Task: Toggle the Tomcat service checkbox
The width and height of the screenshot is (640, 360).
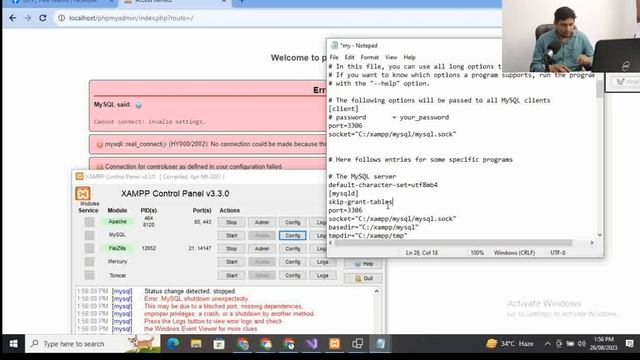Action: (x=89, y=275)
